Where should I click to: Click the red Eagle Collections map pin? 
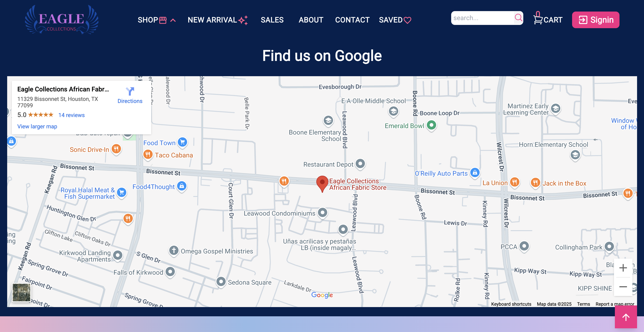tap(322, 183)
